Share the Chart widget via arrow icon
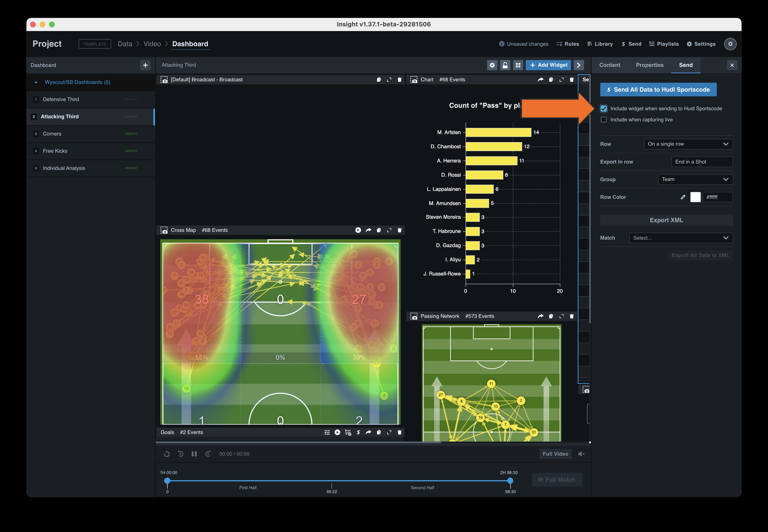The width and height of the screenshot is (768, 532). click(x=540, y=80)
